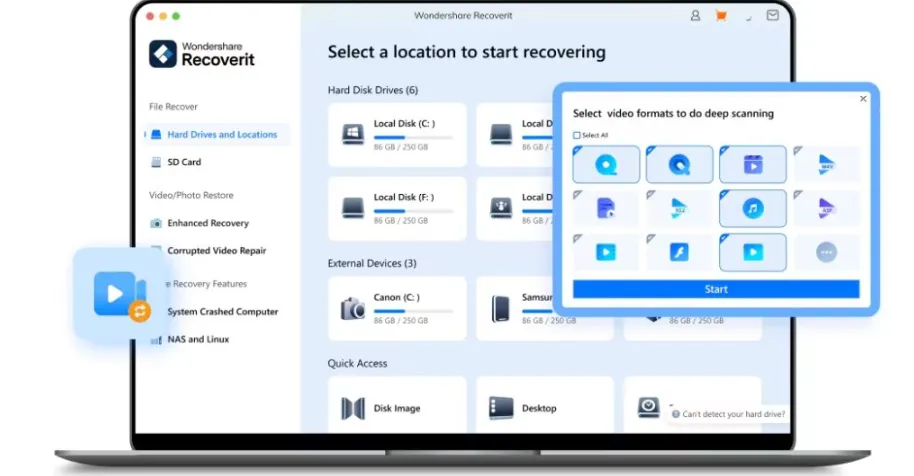Toggle the checked play-button format tile

point(753,252)
